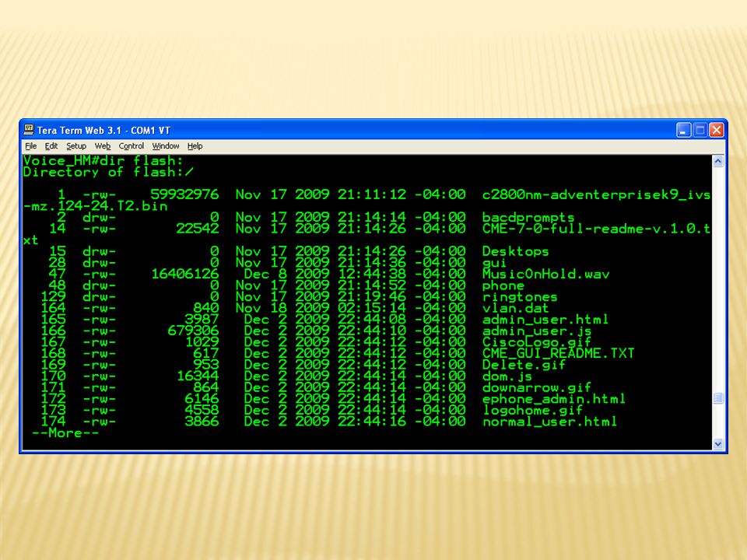747x560 pixels.
Task: Click the dom.js filename
Action: point(507,376)
